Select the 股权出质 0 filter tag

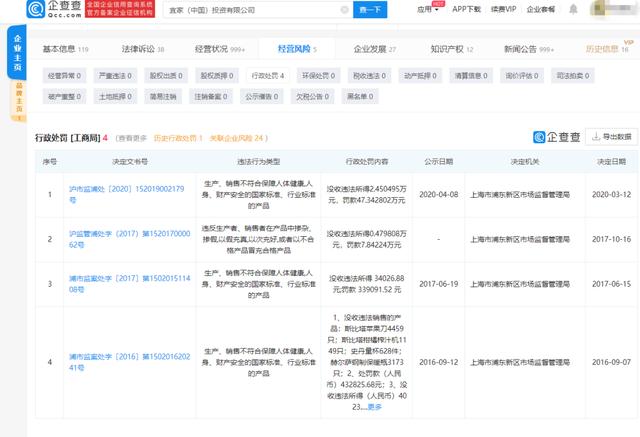(166, 75)
